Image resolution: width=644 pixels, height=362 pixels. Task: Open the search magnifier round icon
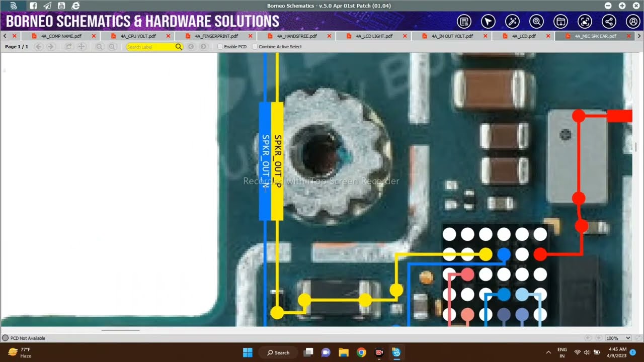point(536,22)
